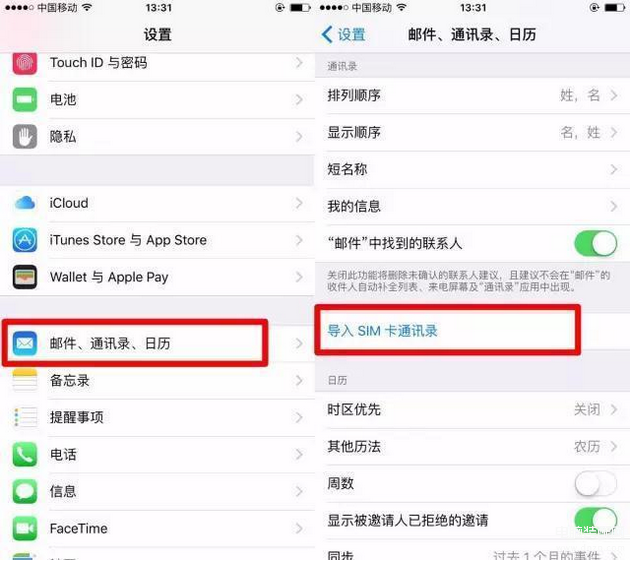The width and height of the screenshot is (635, 561).
Task: Open the iCloud cloud icon
Action: (25, 203)
